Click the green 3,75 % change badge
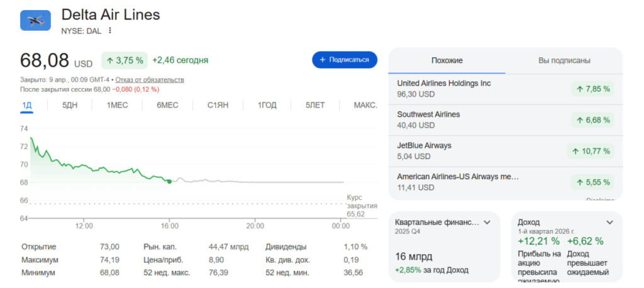 click(125, 60)
